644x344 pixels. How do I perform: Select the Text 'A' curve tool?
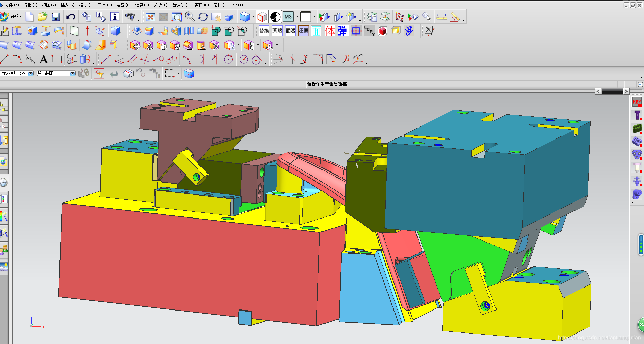pyautogui.click(x=44, y=60)
